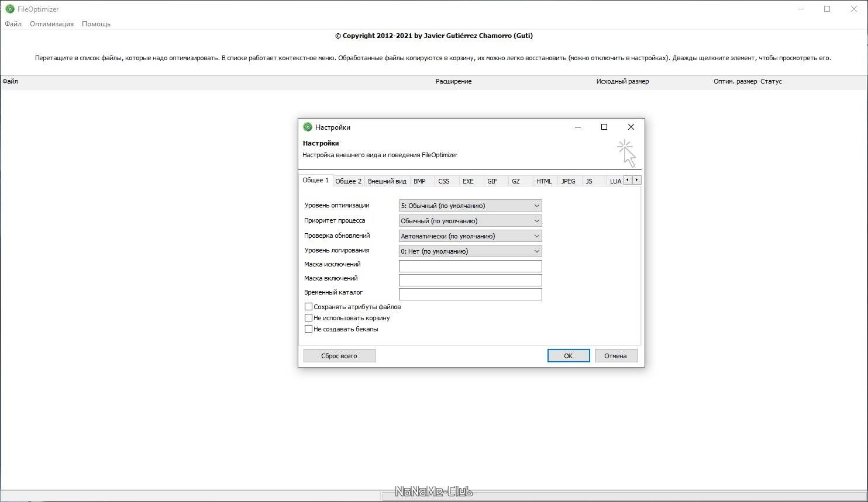868x502 pixels.
Task: Select the HTML settings tab
Action: point(544,181)
